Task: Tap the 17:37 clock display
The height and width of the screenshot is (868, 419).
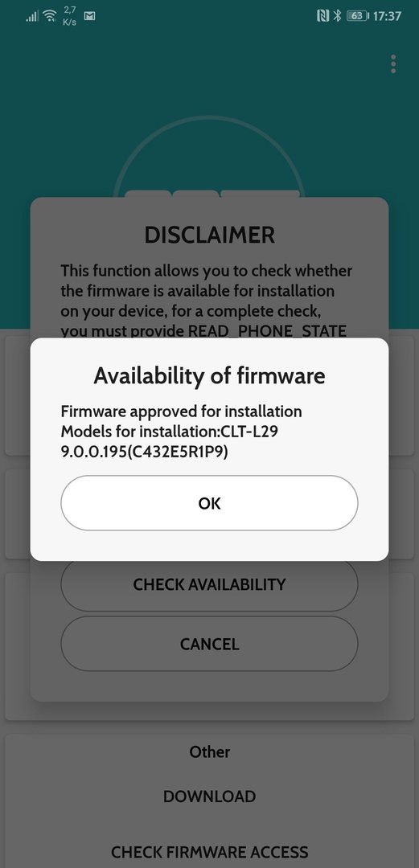Action: 387,16
